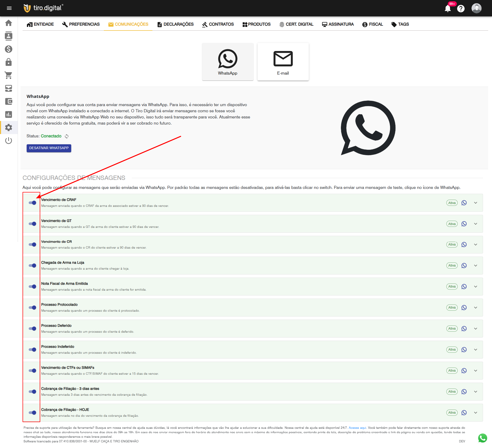
Task: Toggle Cobrança de Filiação - HOJE switch
Action: (33, 413)
